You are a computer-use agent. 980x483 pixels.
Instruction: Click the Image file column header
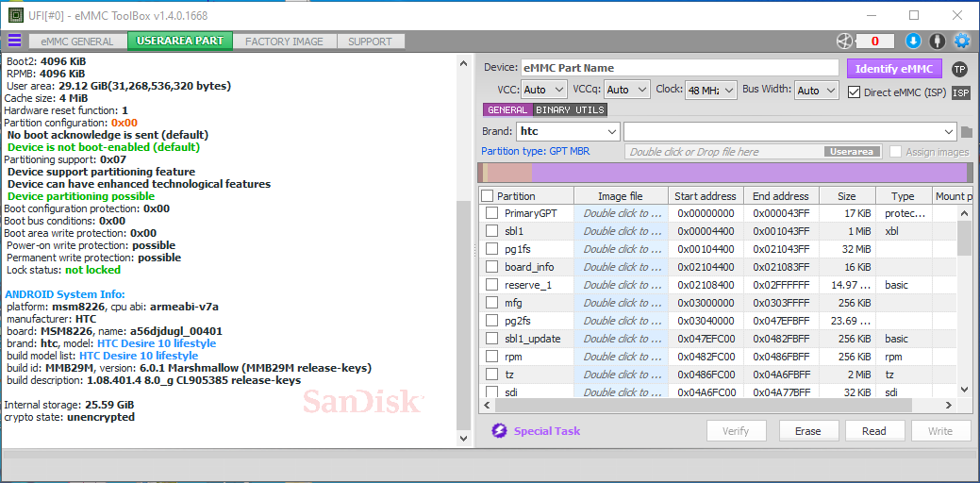point(621,196)
